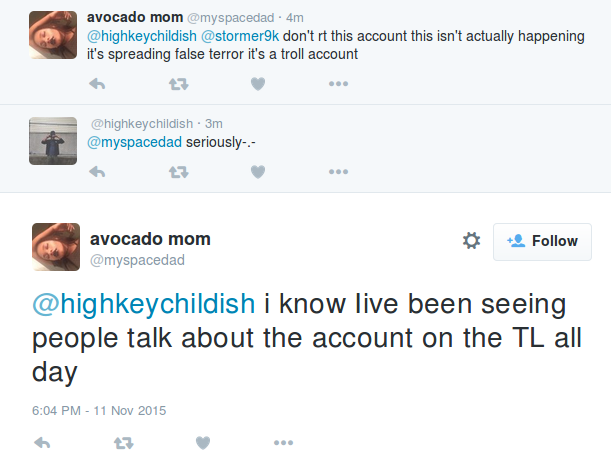The height and width of the screenshot is (471, 611).
Task: Like the first avocado mom tweet
Action: [x=258, y=84]
